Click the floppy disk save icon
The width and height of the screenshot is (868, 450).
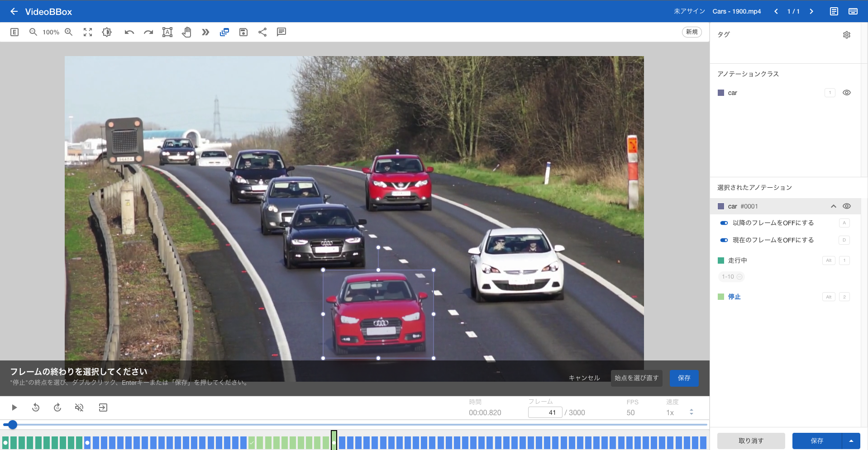[x=243, y=32]
